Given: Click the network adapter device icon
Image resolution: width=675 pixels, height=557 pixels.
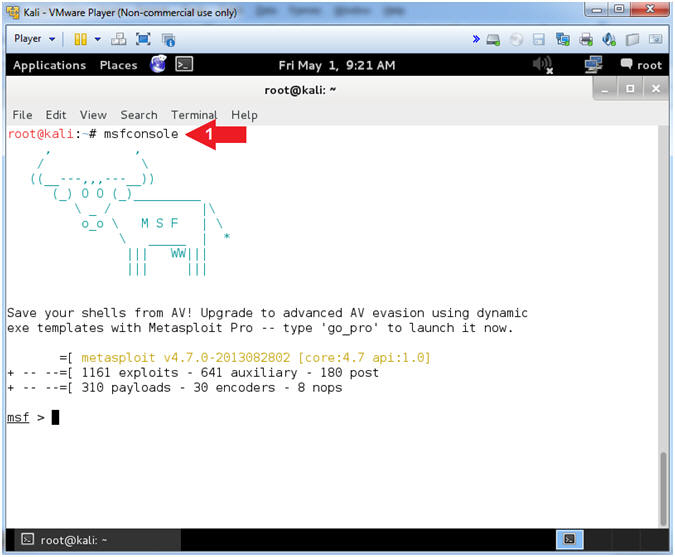Looking at the screenshot, I should [562, 40].
